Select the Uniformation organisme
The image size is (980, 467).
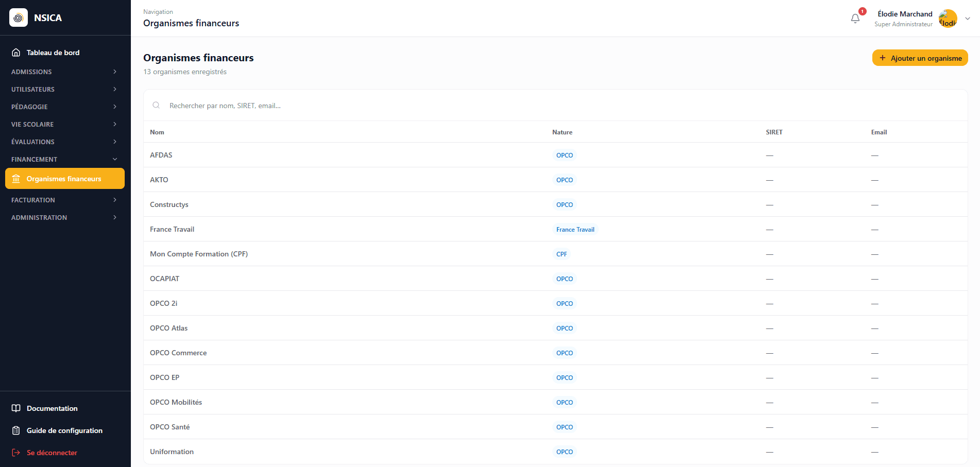555,452
